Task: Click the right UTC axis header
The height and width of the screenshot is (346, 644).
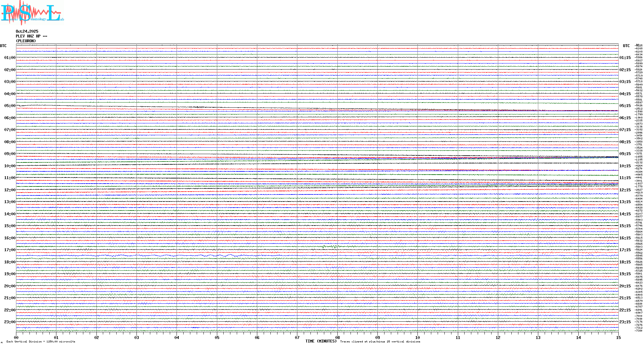Action: click(626, 46)
